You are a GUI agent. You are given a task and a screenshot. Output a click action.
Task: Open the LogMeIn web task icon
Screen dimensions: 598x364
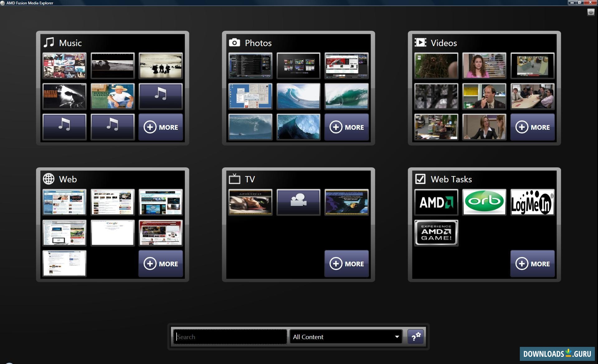pos(532,202)
